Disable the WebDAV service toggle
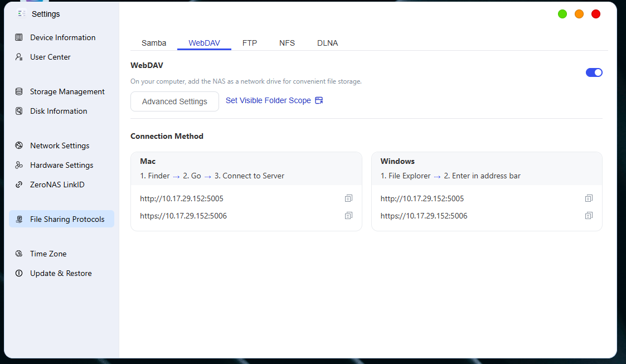This screenshot has height=364, width=626. point(594,72)
